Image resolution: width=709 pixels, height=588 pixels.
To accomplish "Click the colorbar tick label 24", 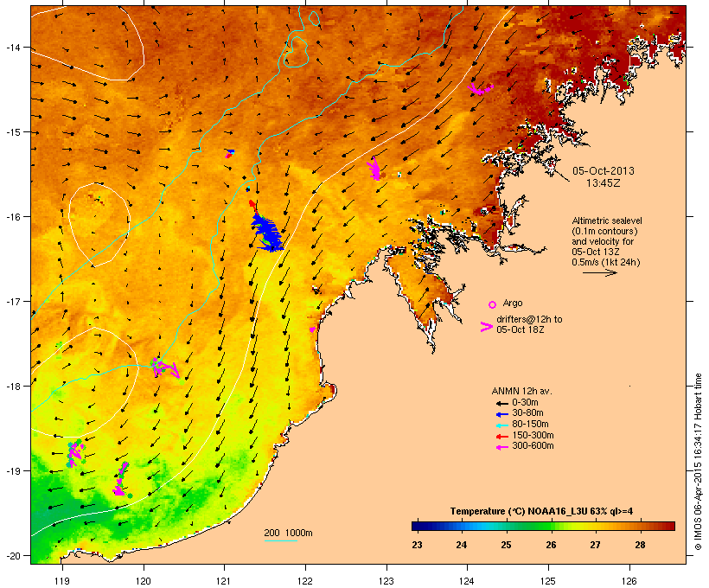I will pyautogui.click(x=461, y=545).
